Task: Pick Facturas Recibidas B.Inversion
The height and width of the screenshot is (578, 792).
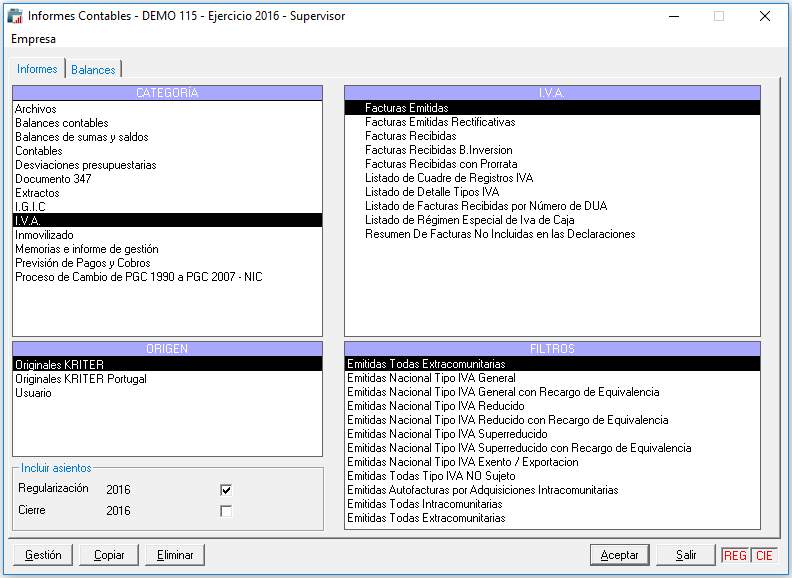Action: click(553, 150)
